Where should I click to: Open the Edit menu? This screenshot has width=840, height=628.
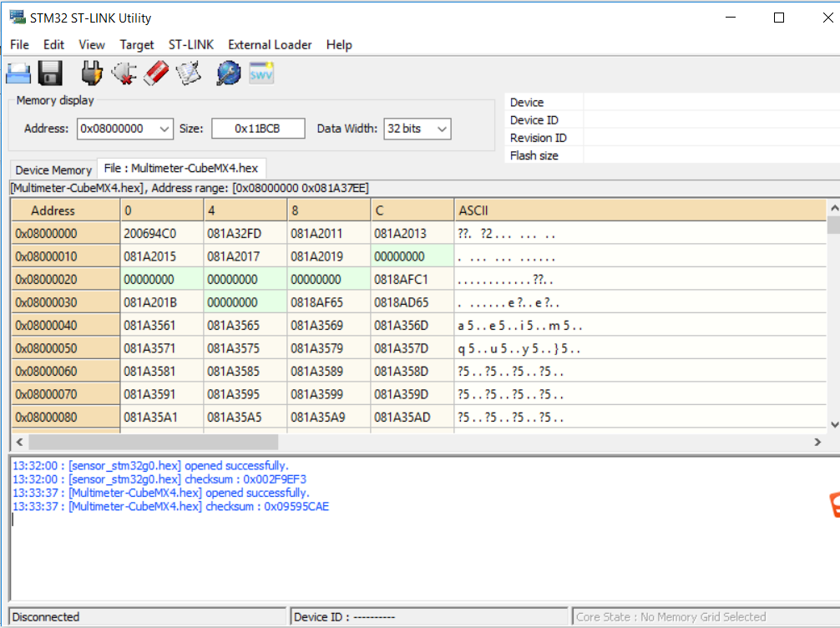[x=53, y=44]
